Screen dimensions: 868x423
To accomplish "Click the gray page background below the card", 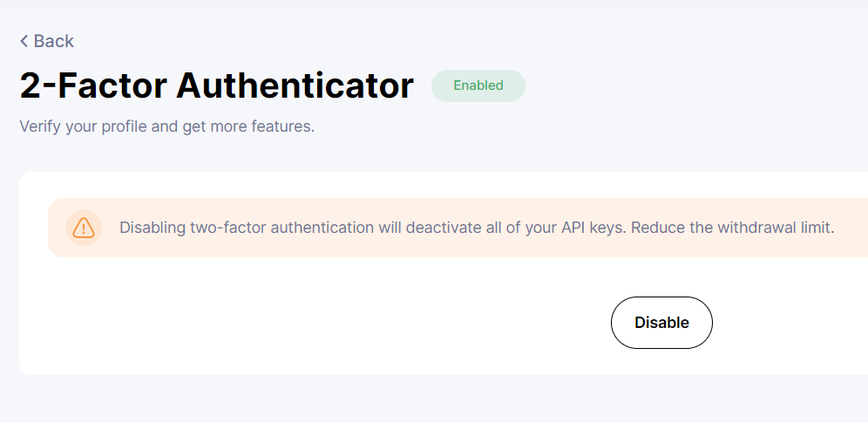I will point(436,399).
